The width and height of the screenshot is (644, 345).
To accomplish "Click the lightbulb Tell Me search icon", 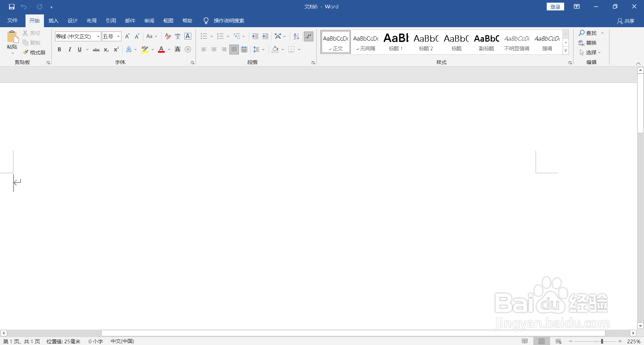I will [x=206, y=21].
